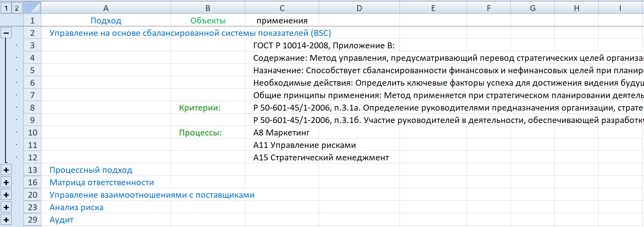The width and height of the screenshot is (644, 227).
Task: Expand the Аудит group
Action: click(6, 220)
